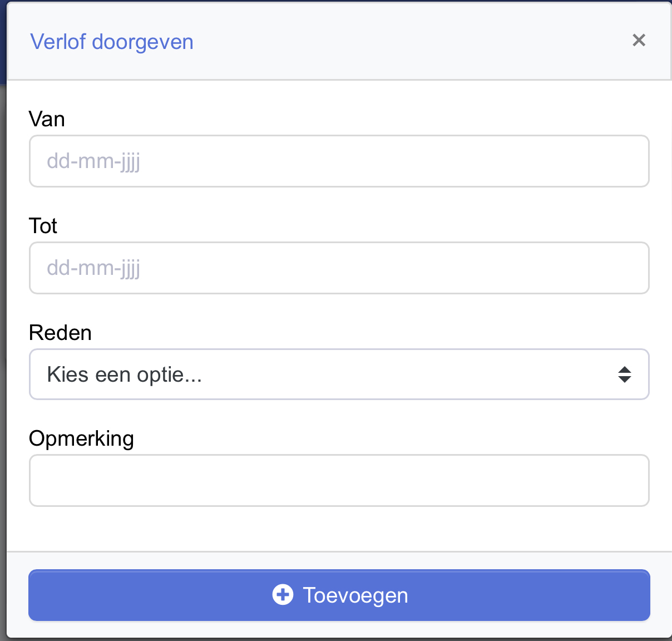This screenshot has height=641, width=672.
Task: Close the Verlof doorgeven dialog
Action: click(x=639, y=40)
